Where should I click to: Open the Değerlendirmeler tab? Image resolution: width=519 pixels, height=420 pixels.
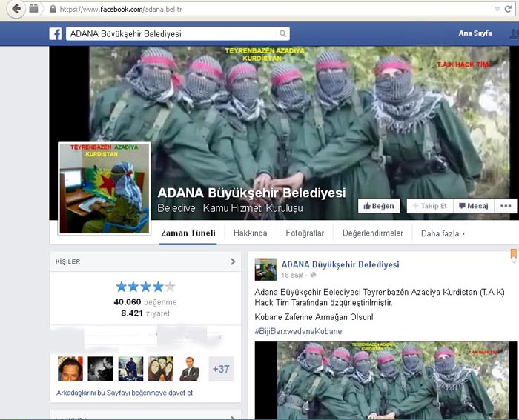point(373,233)
